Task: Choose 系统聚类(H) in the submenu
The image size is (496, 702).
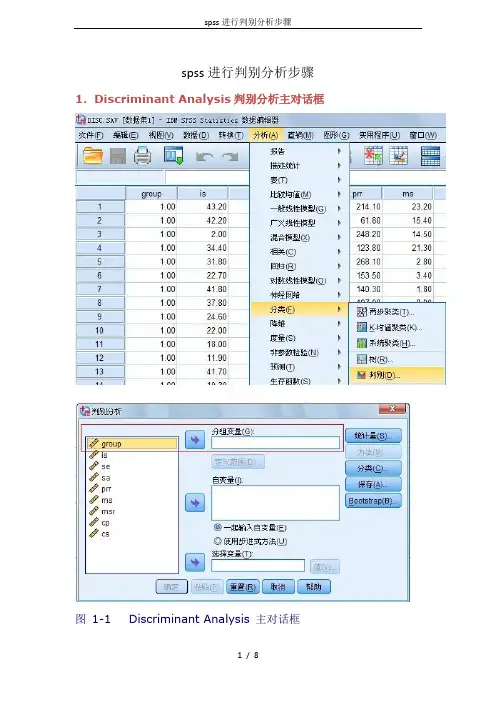Action: coord(397,343)
